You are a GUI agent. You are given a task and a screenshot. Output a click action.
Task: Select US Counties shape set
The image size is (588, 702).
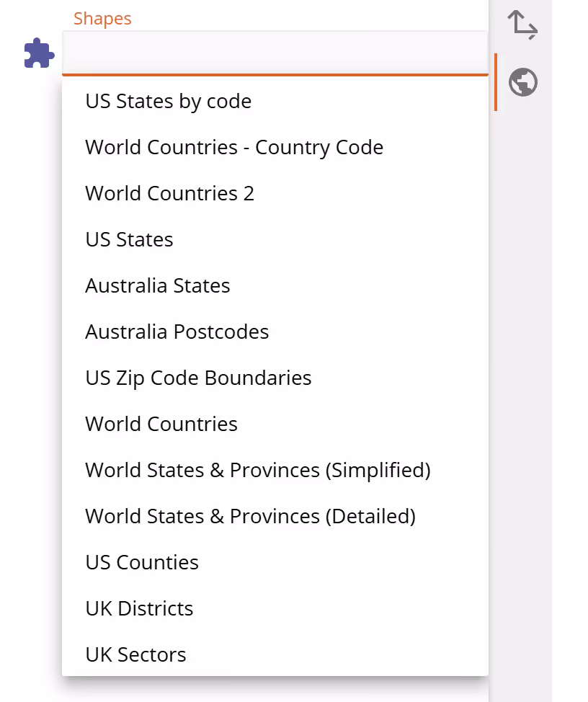pos(141,562)
